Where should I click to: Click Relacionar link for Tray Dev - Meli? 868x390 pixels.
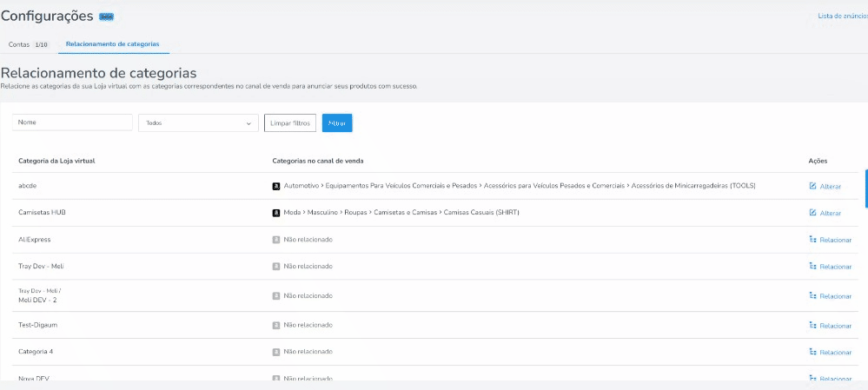[835, 267]
